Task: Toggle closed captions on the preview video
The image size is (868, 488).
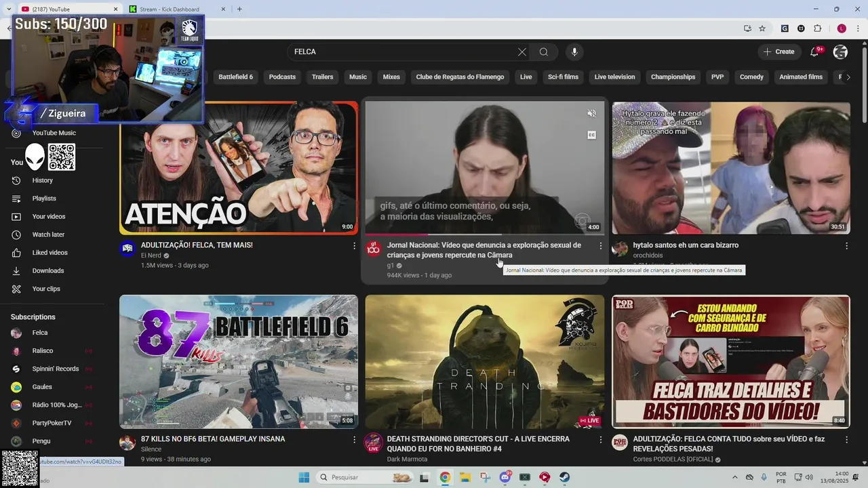Action: pos(591,135)
